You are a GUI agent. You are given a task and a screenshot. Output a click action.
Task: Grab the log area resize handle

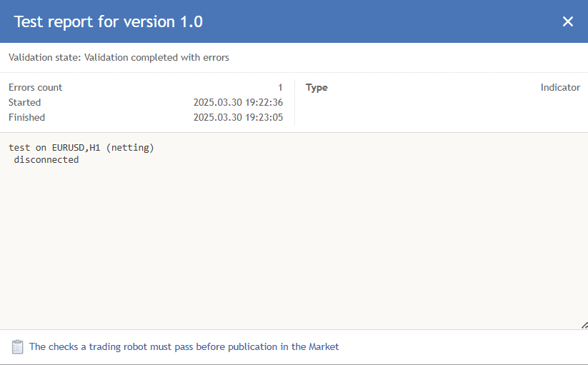coord(584,325)
